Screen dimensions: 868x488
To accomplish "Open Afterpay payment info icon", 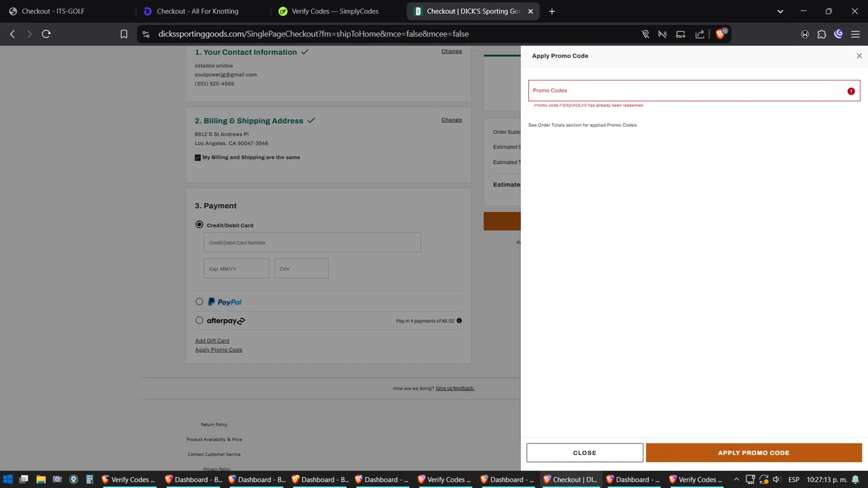I will click(x=459, y=320).
